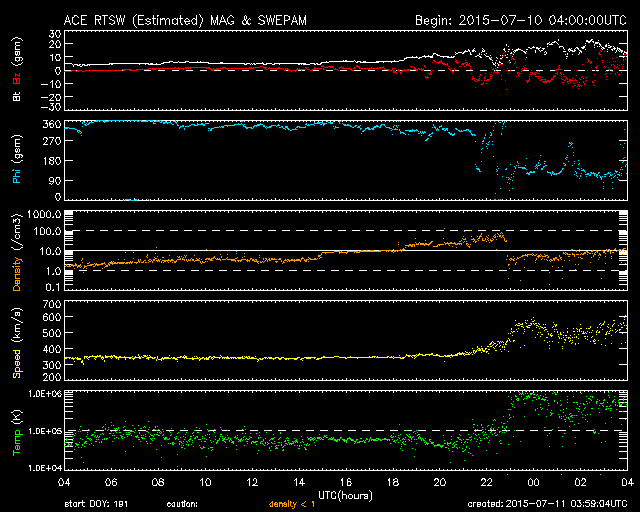Click the 'start DOY: 191' text
This screenshot has height=512, width=640.
click(96, 504)
